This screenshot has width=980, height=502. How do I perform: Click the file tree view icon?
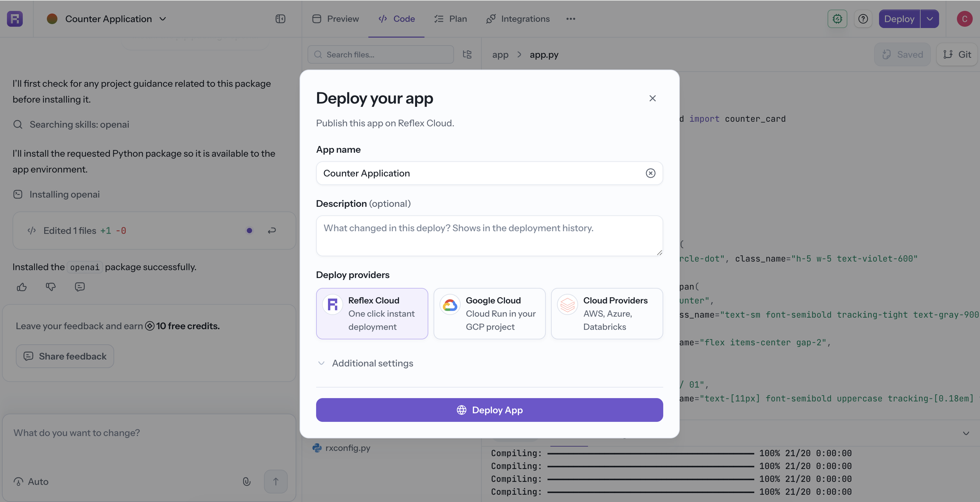pos(467,54)
